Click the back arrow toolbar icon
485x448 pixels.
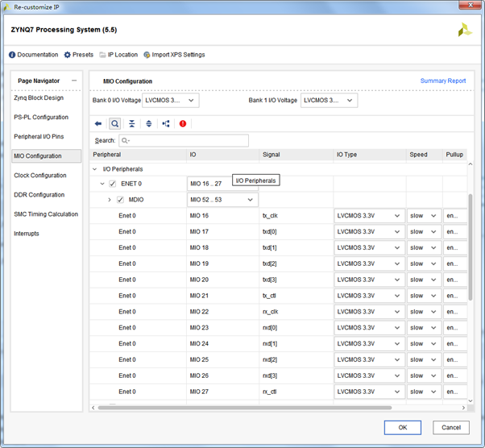coord(98,123)
